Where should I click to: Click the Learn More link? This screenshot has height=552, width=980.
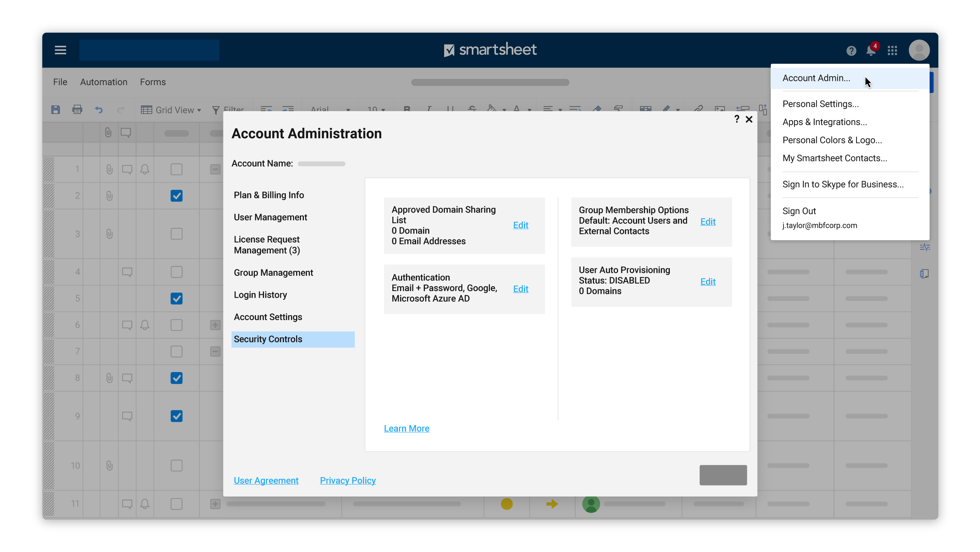pyautogui.click(x=406, y=428)
